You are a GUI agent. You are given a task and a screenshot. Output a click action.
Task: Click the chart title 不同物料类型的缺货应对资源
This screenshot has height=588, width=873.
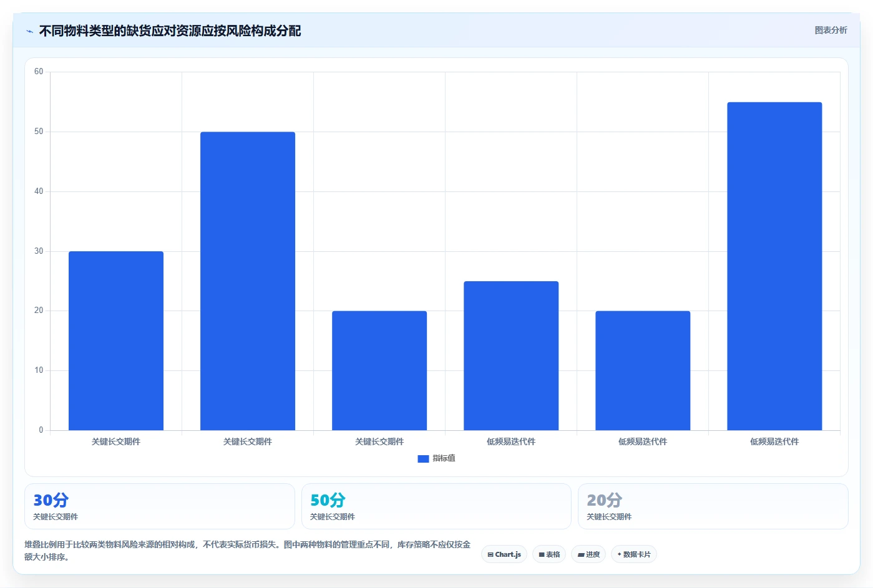point(170,31)
